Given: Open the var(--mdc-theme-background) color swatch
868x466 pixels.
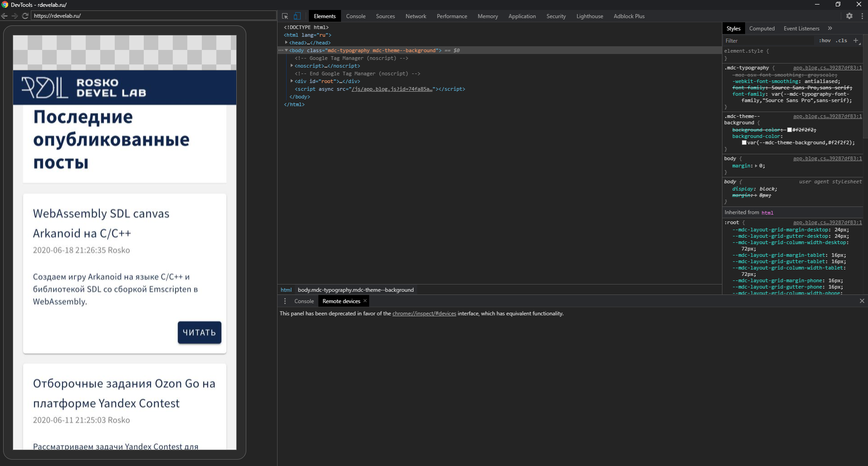Looking at the screenshot, I should [744, 142].
